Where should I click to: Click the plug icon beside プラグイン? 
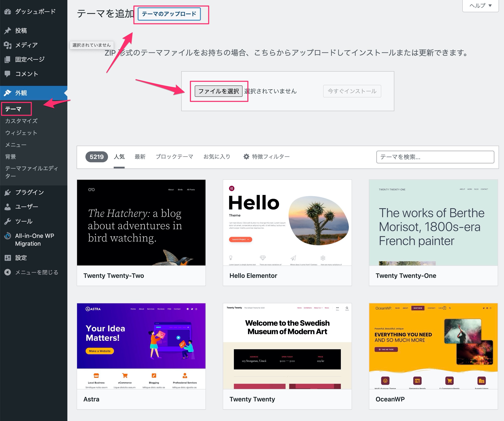click(8, 192)
